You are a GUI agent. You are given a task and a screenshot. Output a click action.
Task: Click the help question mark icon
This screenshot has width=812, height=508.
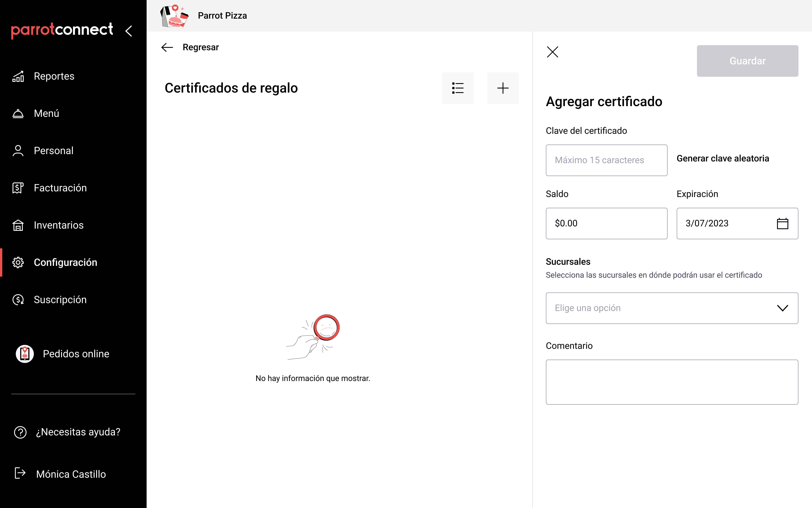coord(20,432)
